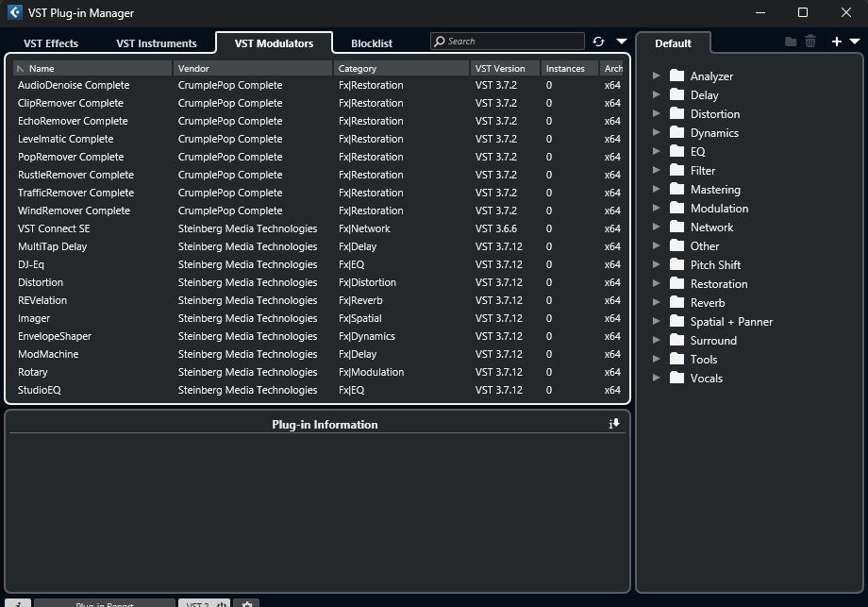Select the VST Modulators tab
Image resolution: width=868 pixels, height=607 pixels.
(x=274, y=43)
